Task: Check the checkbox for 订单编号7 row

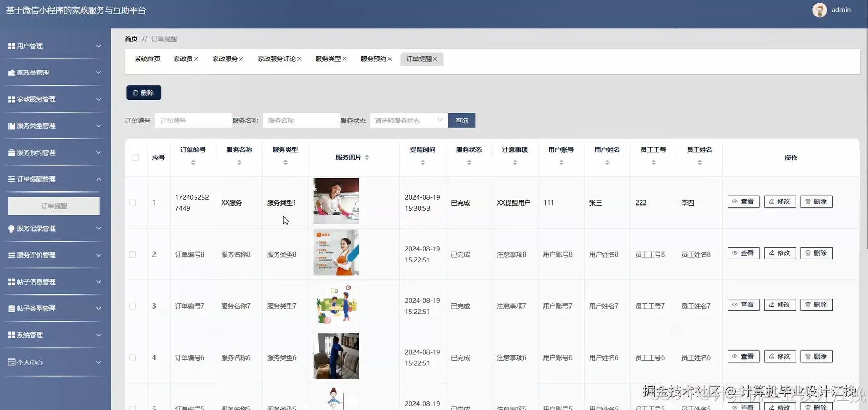Action: [x=133, y=306]
